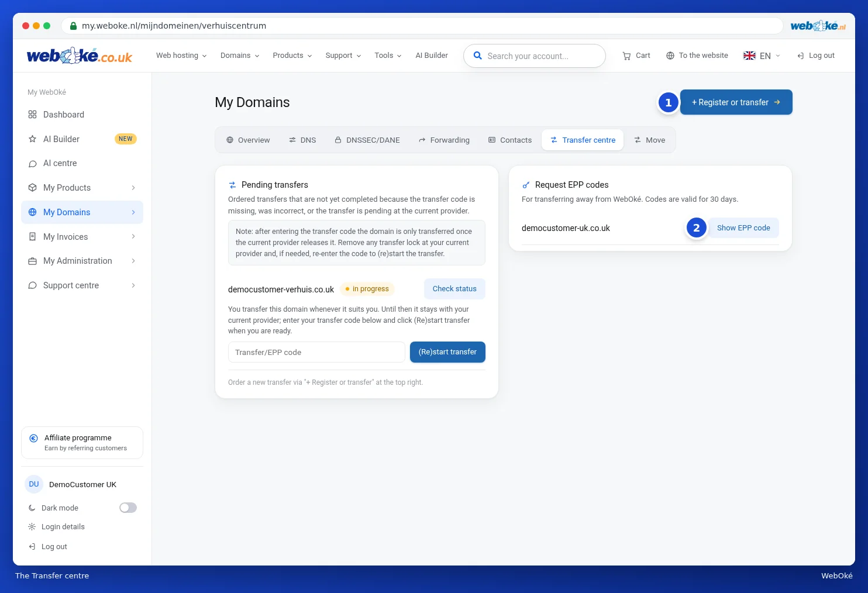Click the WebOké.co.uk logo
The image size is (868, 593).
(80, 56)
